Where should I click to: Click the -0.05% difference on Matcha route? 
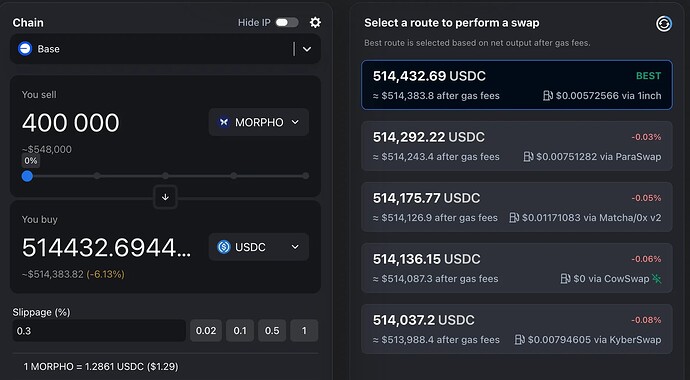(646, 198)
